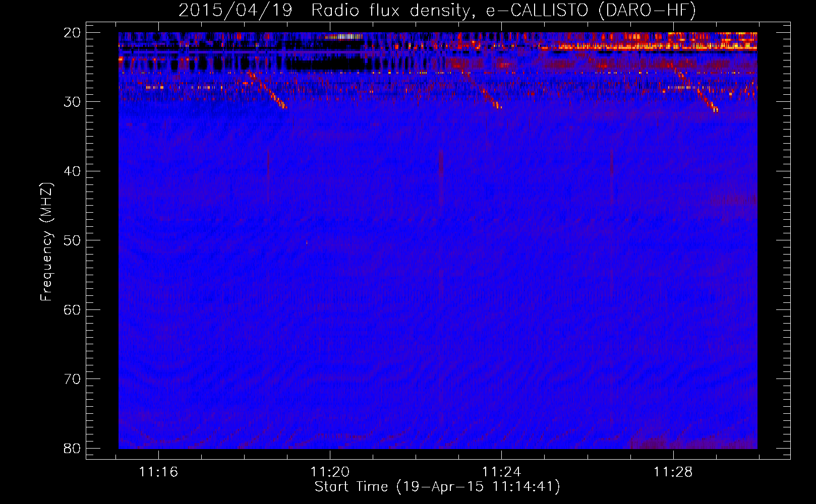Screen dimensions: 816x504
Task: Click the "Frequency (MHZ)" axis label
Action: pos(46,242)
